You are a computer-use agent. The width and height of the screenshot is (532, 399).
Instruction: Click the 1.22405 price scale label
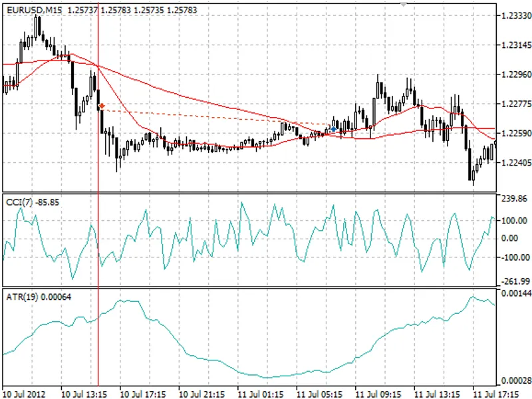click(516, 163)
